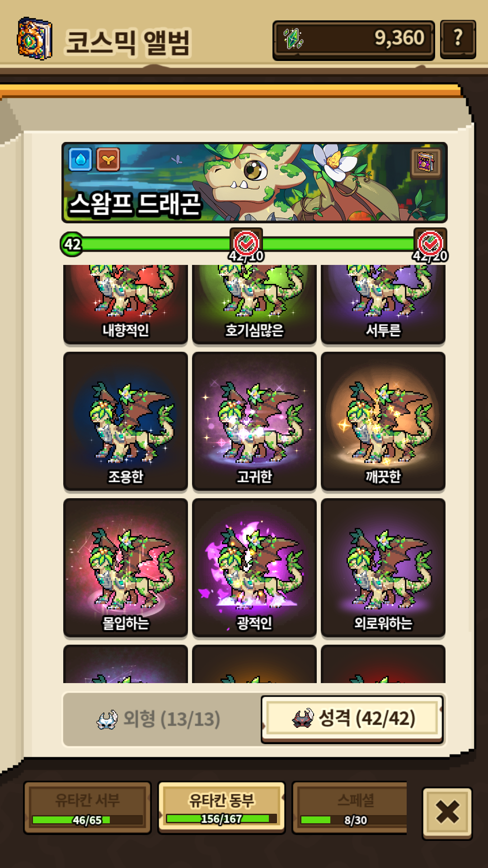This screenshot has height=868, width=488.
Task: Select the brown plant element icon
Action: pyautogui.click(x=108, y=160)
